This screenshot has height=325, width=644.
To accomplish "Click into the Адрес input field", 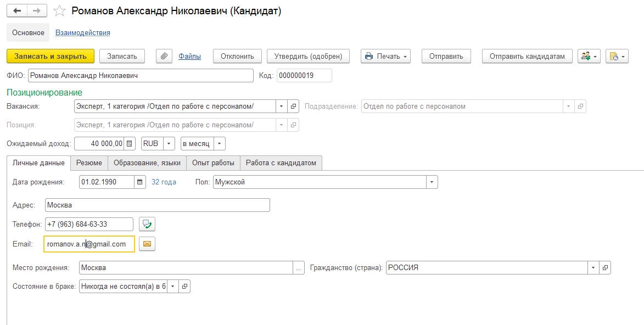I will [157, 205].
